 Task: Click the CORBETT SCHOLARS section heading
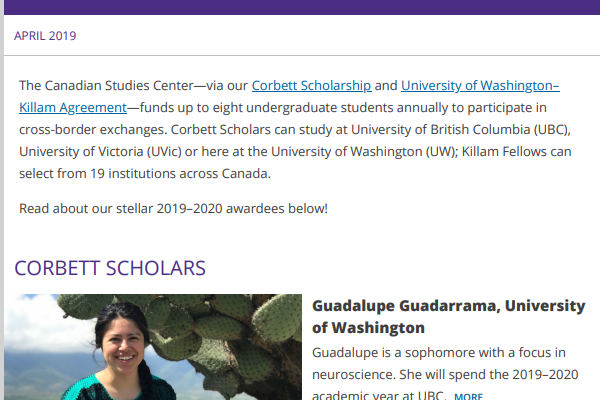pyautogui.click(x=110, y=268)
